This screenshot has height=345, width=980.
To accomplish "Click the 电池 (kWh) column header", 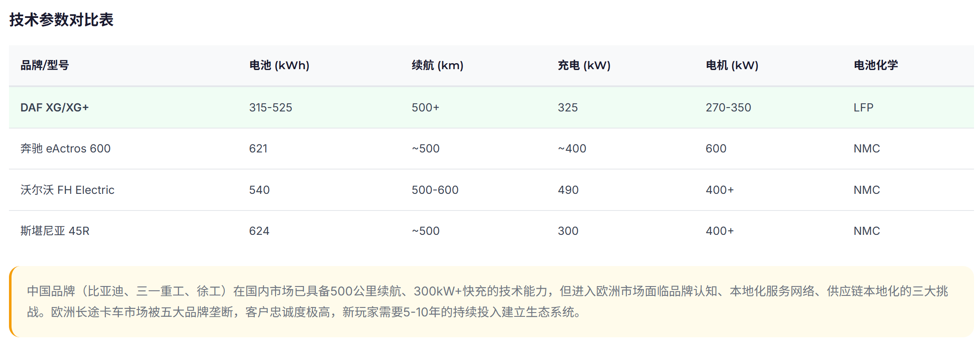I will pyautogui.click(x=279, y=65).
